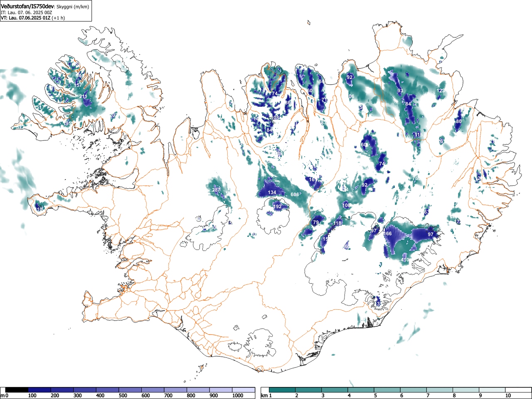Click the map value label '192'
Screen dimensions: 532x399
[277, 207]
